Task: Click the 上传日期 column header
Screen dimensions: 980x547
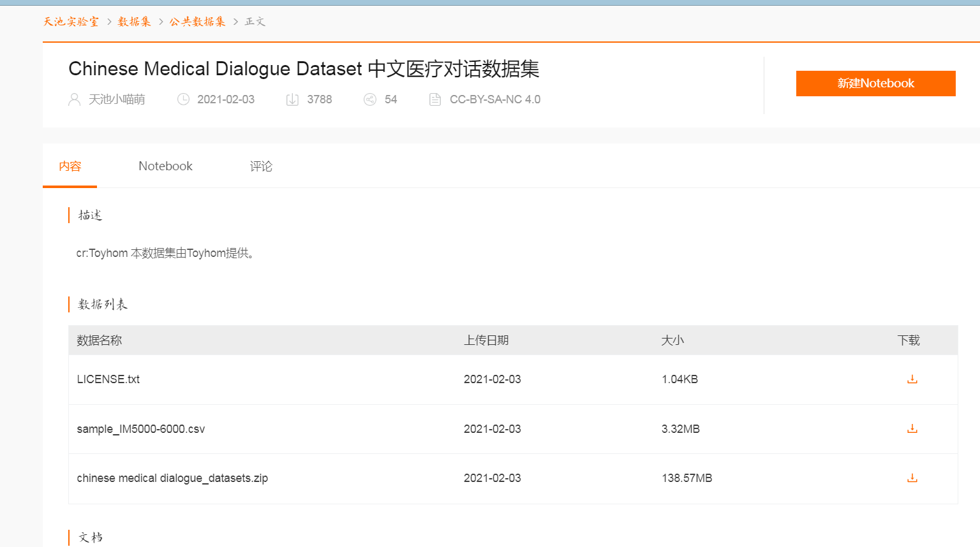Action: click(x=486, y=340)
